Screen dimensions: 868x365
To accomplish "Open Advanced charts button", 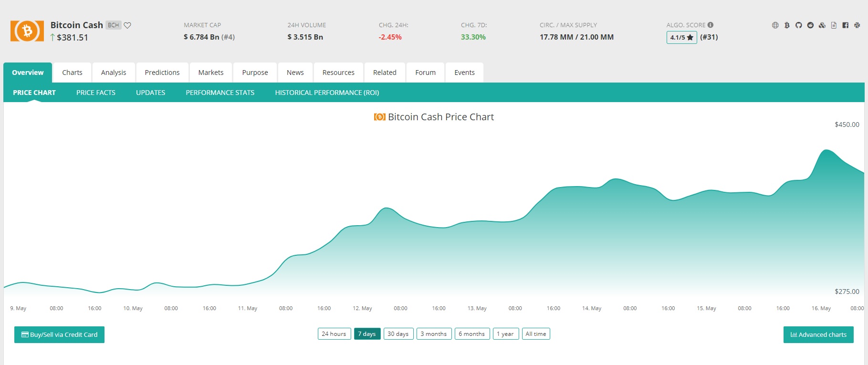I will (818, 334).
